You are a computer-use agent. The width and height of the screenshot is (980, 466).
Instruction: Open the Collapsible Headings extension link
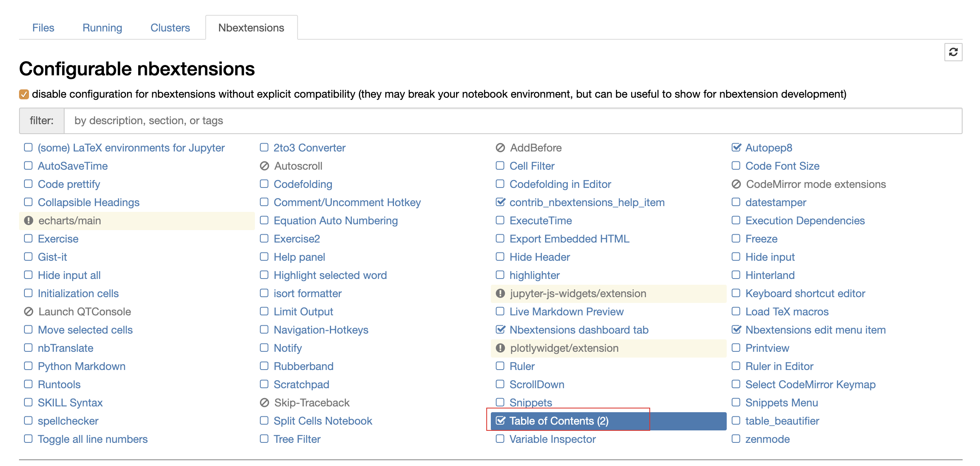pos(89,202)
